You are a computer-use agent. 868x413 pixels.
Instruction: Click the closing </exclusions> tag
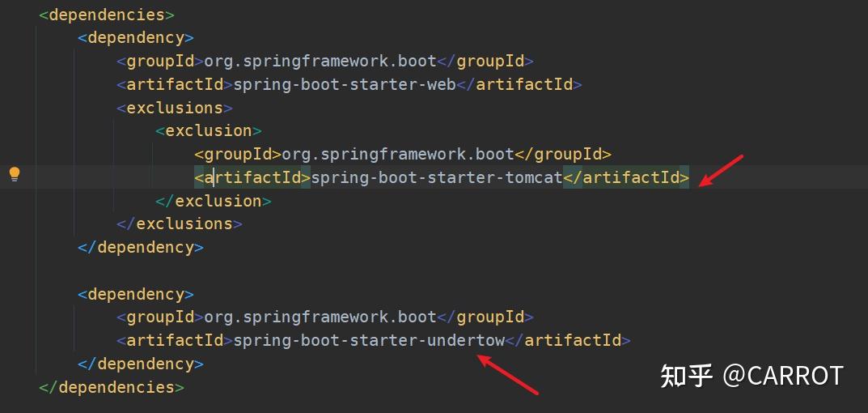tap(180, 224)
